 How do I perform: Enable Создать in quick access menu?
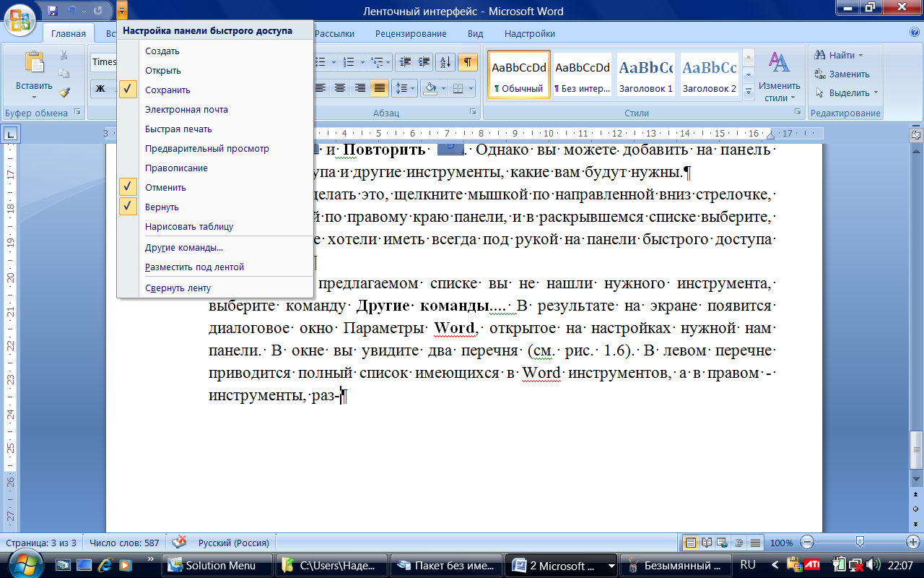pyautogui.click(x=215, y=51)
